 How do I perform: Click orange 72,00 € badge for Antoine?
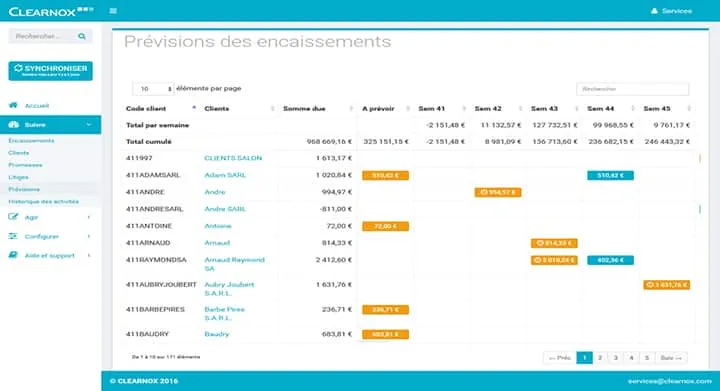(x=385, y=226)
